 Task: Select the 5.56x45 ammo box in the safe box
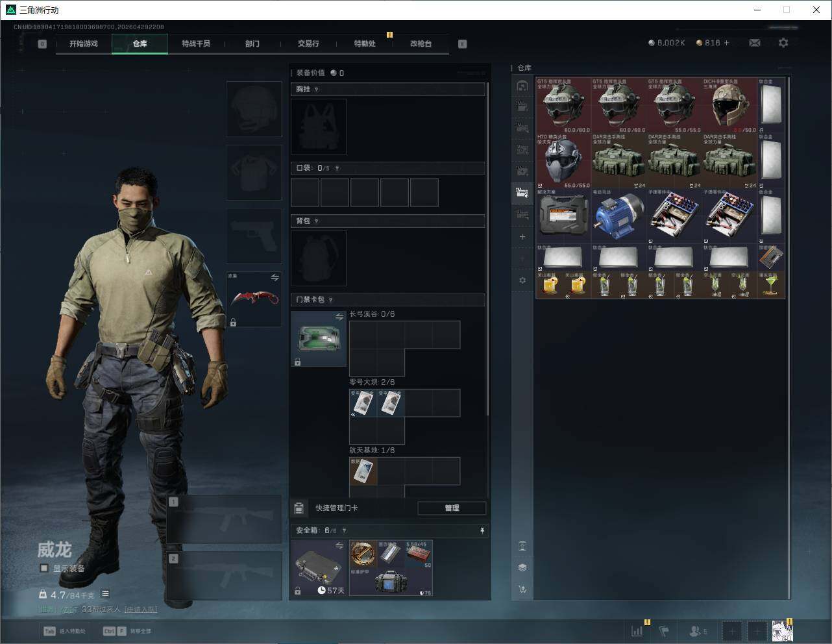[x=419, y=554]
